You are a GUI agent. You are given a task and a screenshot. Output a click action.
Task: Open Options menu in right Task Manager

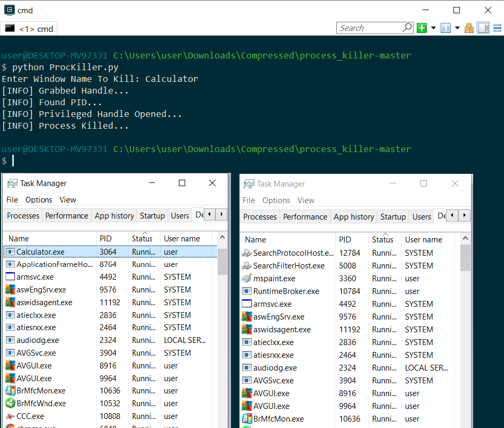[276, 200]
